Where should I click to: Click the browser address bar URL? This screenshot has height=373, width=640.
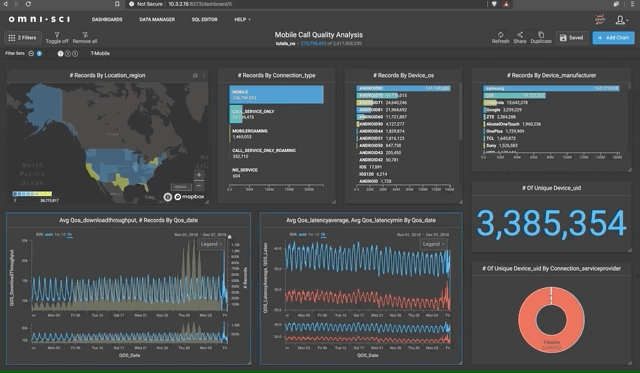pos(200,4)
